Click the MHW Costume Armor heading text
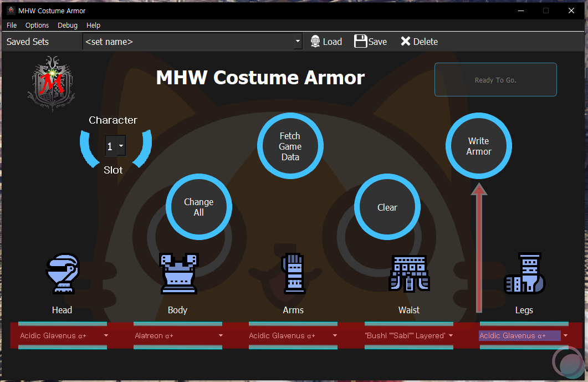588x382 pixels. point(260,78)
